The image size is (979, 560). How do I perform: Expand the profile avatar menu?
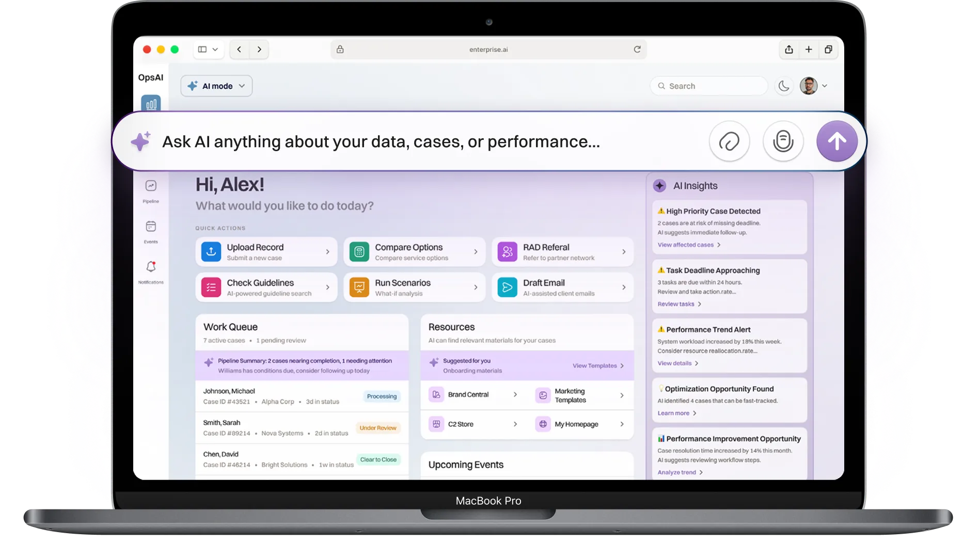[813, 86]
